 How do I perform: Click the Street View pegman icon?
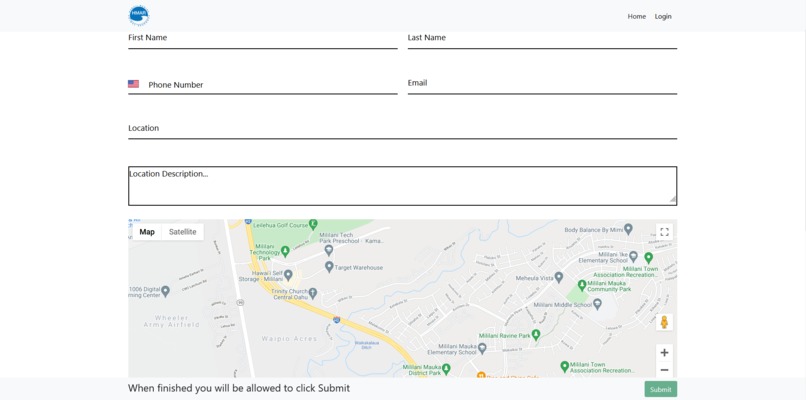[x=664, y=322]
